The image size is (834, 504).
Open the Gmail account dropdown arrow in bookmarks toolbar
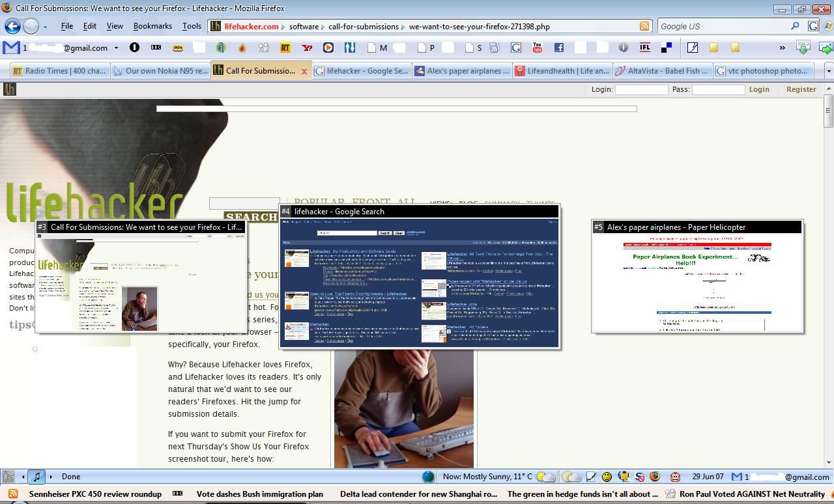click(x=116, y=48)
